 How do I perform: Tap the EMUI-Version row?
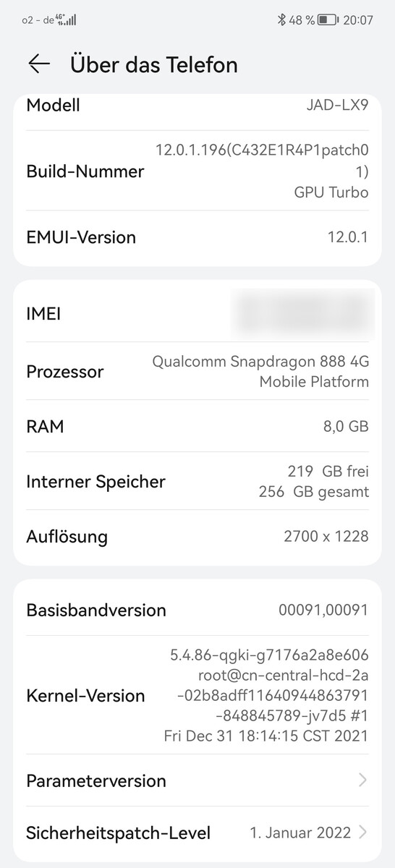(197, 237)
